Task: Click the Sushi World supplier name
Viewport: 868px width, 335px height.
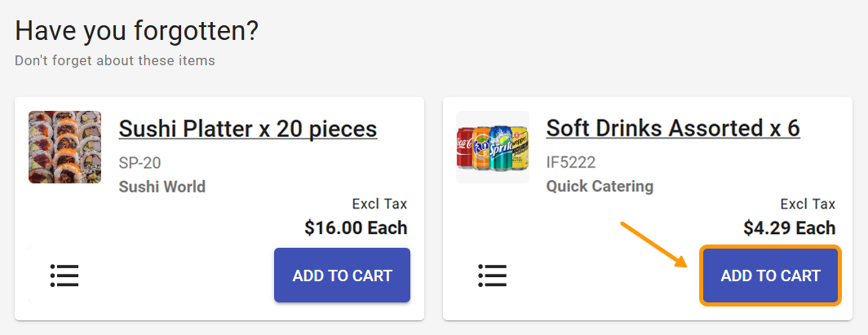Action: pos(162,187)
